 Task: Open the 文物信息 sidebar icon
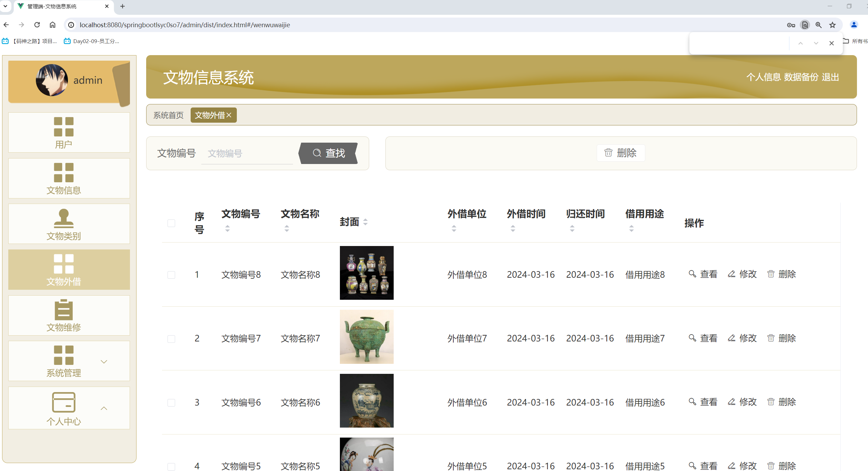(x=64, y=173)
